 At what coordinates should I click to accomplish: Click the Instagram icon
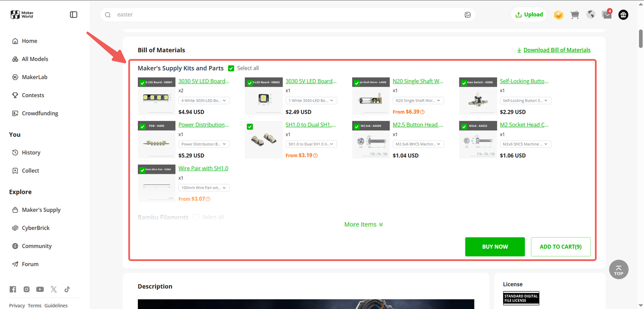click(x=27, y=289)
